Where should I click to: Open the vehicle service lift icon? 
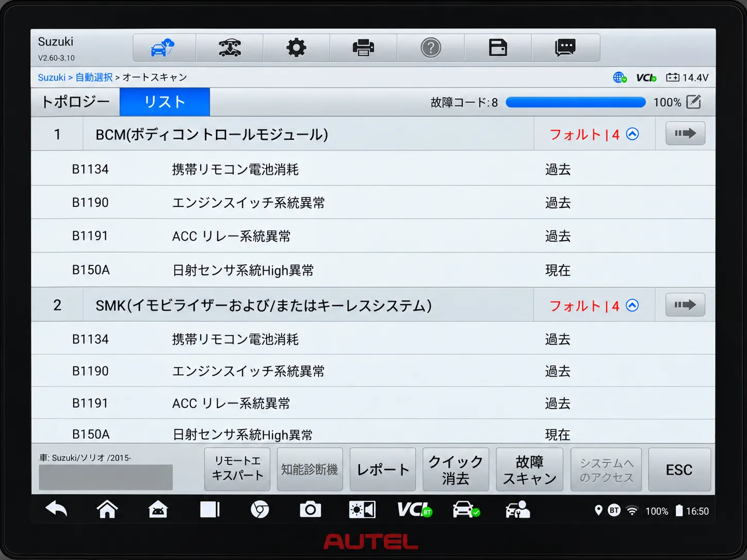click(230, 48)
